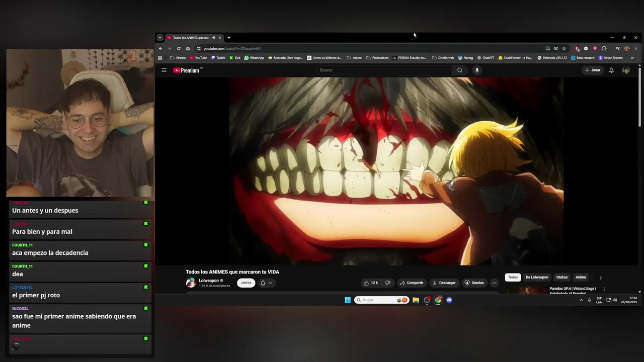The height and width of the screenshot is (362, 644).
Task: Open the Paradox OP.4 Vinland Saga thumbnail
Action: tap(526, 291)
